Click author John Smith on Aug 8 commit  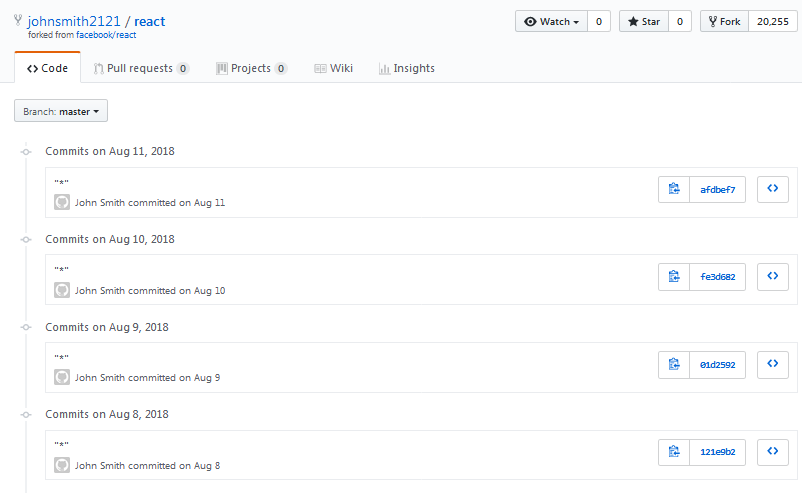coord(100,465)
